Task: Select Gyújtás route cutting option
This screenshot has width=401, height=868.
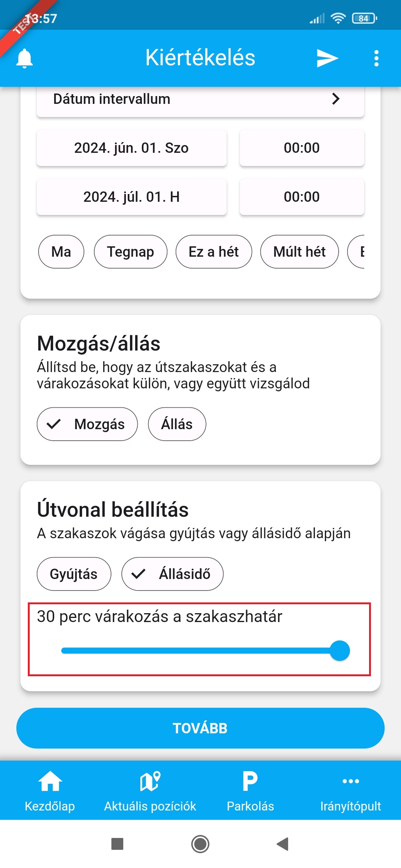Action: [74, 574]
